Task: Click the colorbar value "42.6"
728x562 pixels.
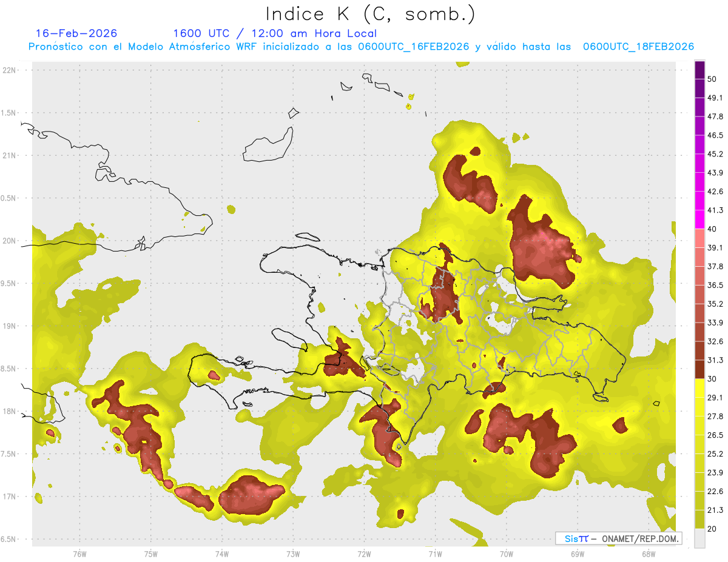Action: (x=715, y=192)
